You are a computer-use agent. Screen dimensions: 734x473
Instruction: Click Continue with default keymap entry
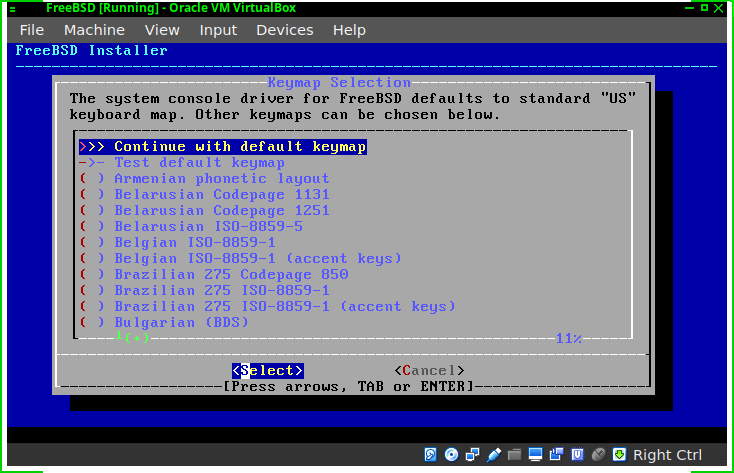[x=223, y=147]
